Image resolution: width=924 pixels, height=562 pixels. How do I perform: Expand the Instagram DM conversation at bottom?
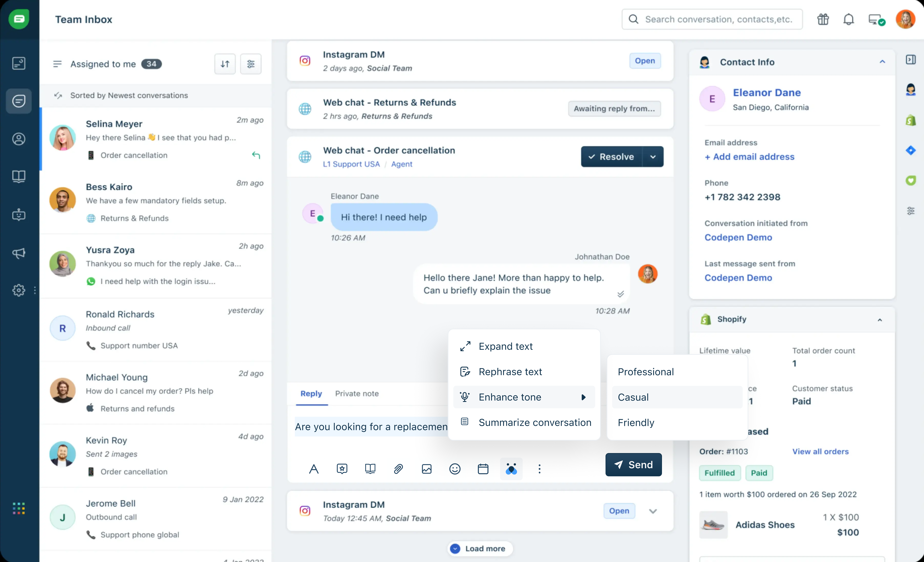[653, 511]
